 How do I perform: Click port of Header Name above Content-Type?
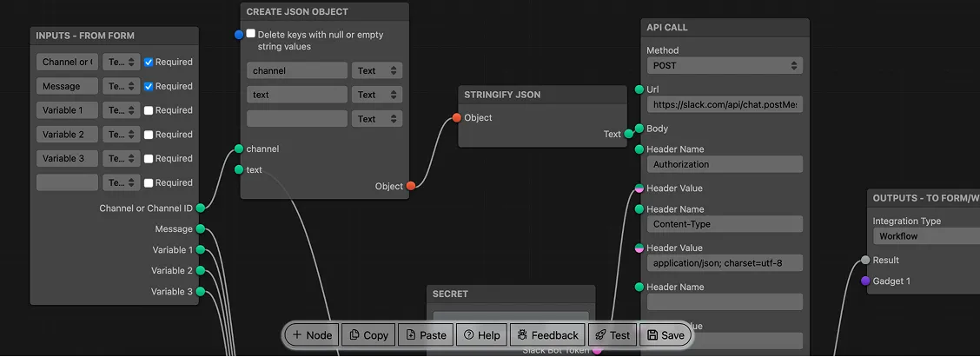(639, 208)
